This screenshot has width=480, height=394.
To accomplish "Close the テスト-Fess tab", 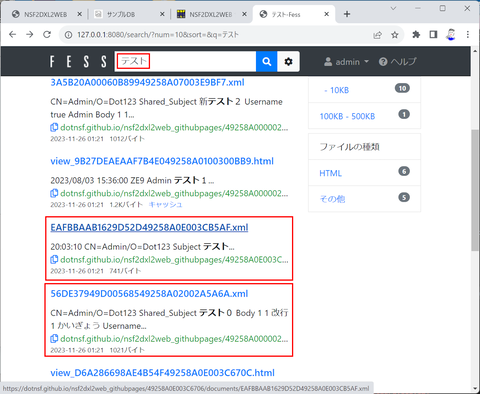I will (x=327, y=14).
